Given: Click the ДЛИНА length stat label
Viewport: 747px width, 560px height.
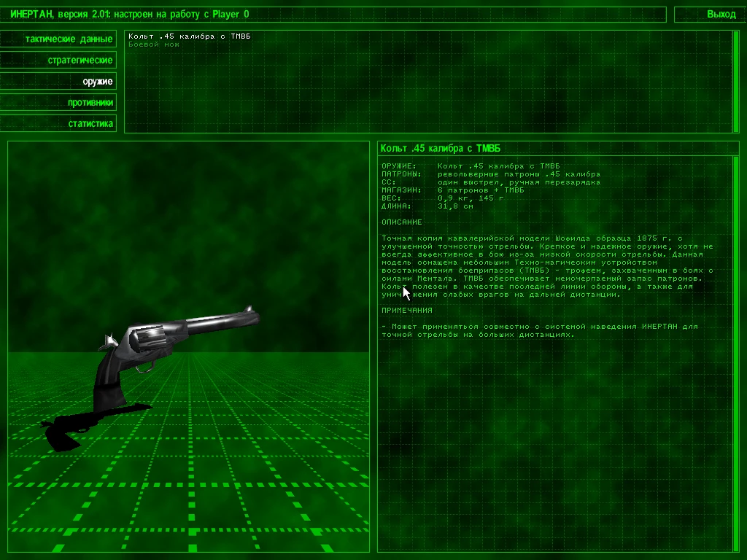Looking at the screenshot, I should pos(396,206).
